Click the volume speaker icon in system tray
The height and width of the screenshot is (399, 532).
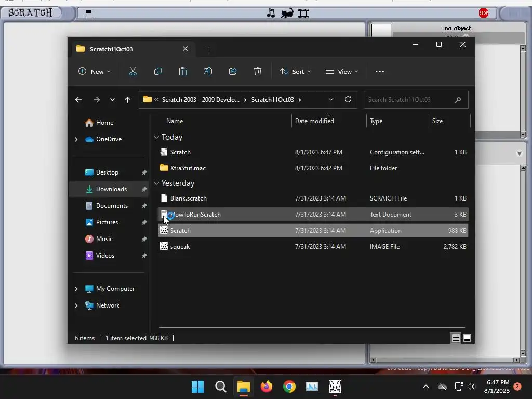[471, 387]
